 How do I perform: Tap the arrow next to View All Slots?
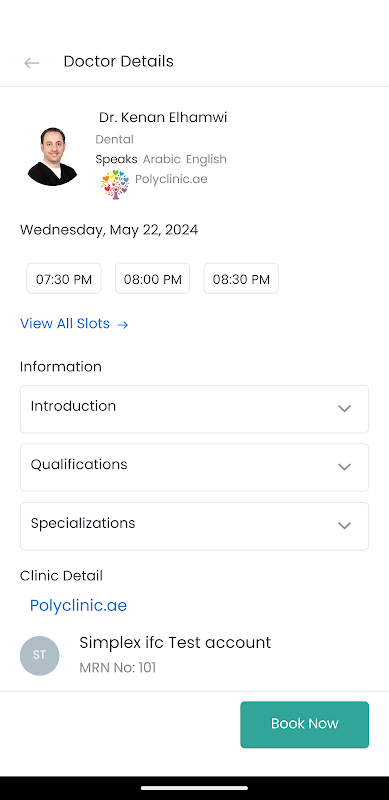point(123,324)
